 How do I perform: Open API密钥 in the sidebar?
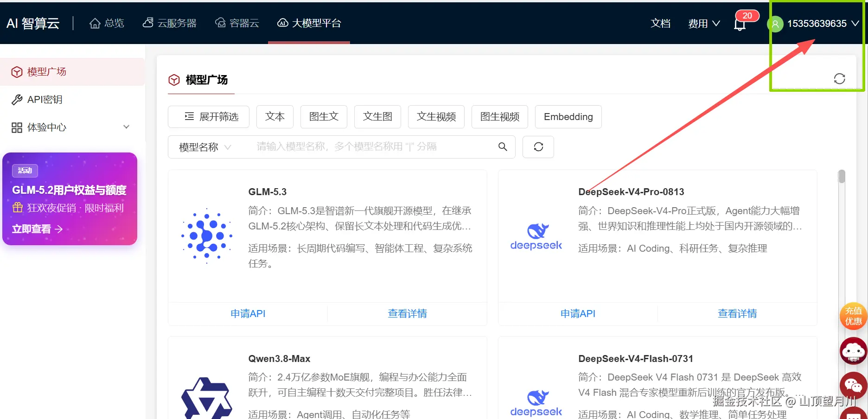tap(72, 100)
